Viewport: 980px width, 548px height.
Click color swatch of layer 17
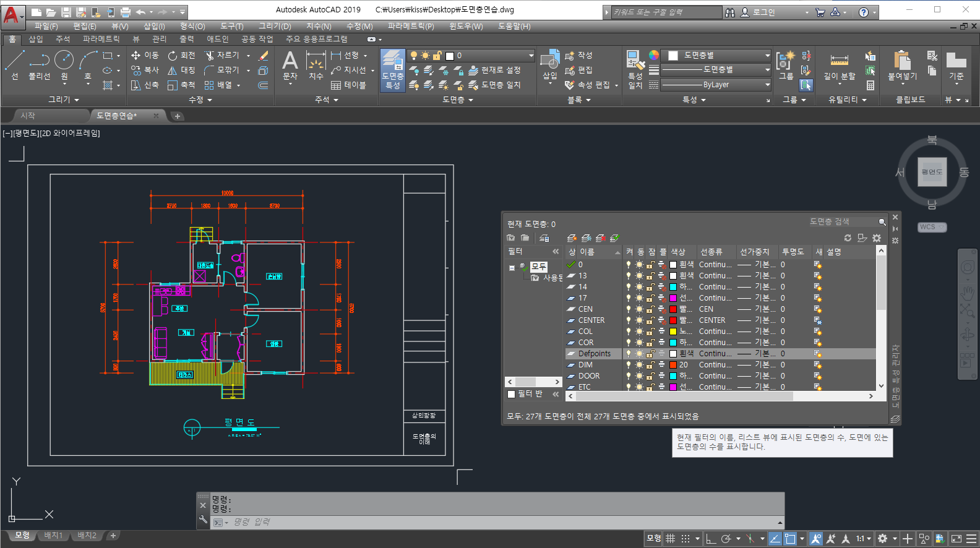(x=673, y=298)
